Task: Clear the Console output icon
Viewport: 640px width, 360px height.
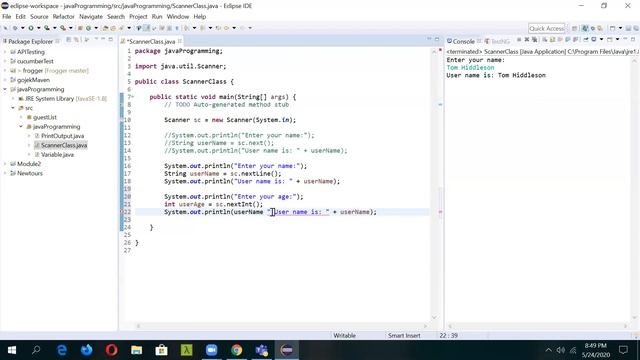Action: pyautogui.click(x=544, y=40)
